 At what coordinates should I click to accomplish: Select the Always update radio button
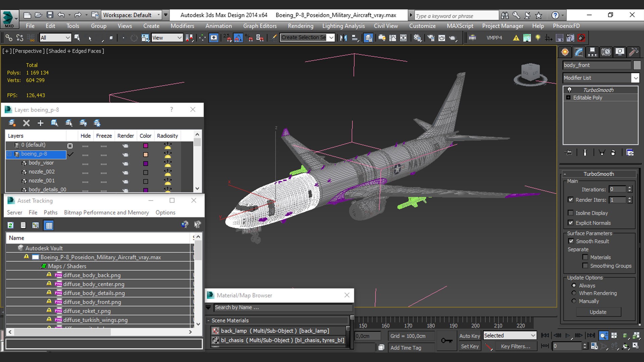click(574, 285)
